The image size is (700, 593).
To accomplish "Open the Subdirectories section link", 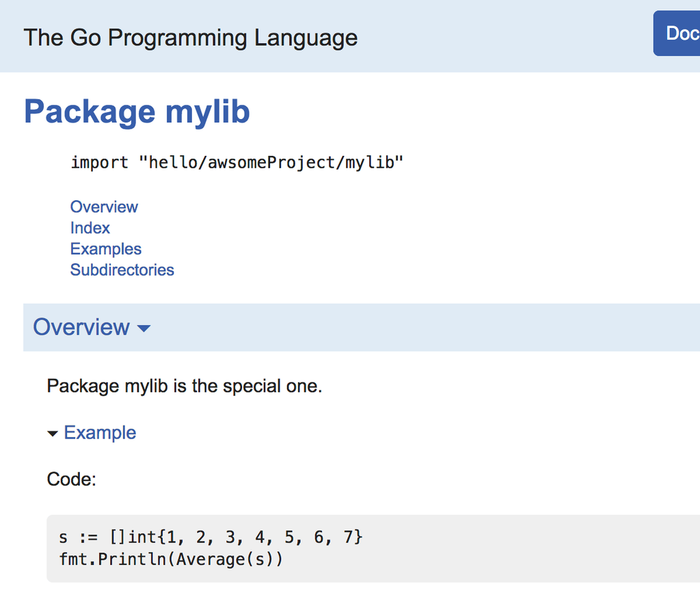I will click(122, 269).
